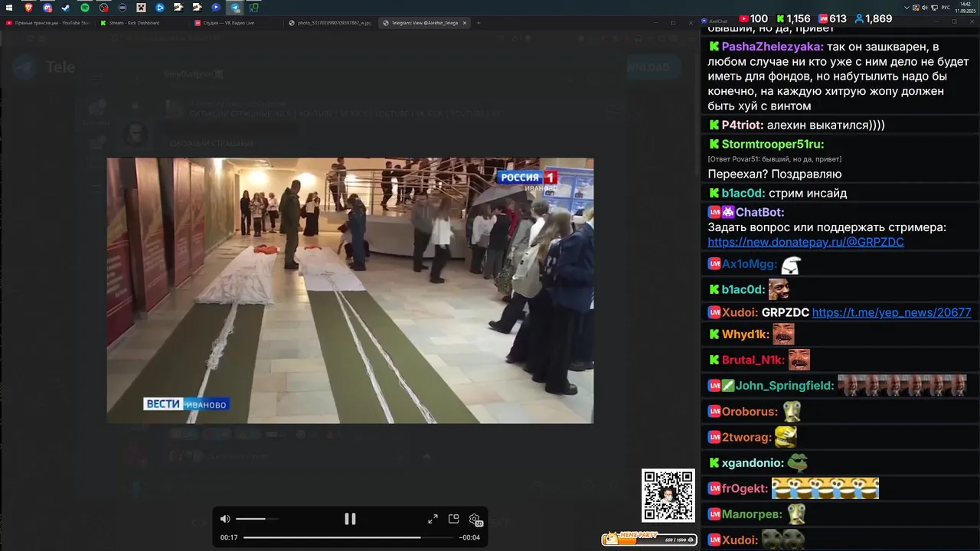Click Малогрев username in chat
The image size is (980, 551).
[752, 514]
